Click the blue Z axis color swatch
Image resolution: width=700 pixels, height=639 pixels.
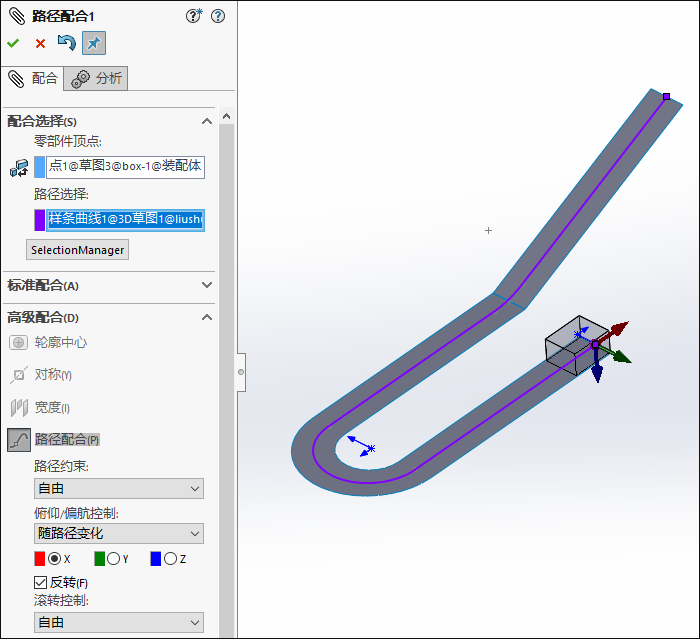(x=156, y=559)
